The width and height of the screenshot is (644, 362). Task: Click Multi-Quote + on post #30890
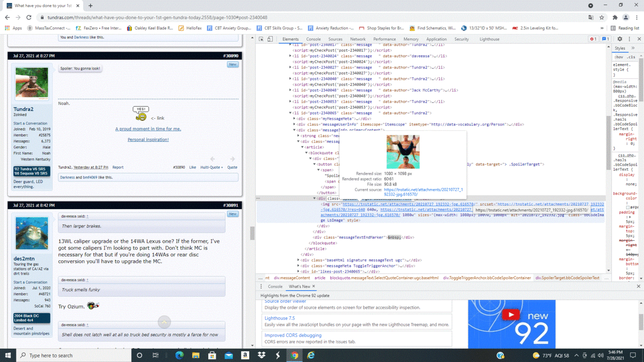(x=212, y=167)
